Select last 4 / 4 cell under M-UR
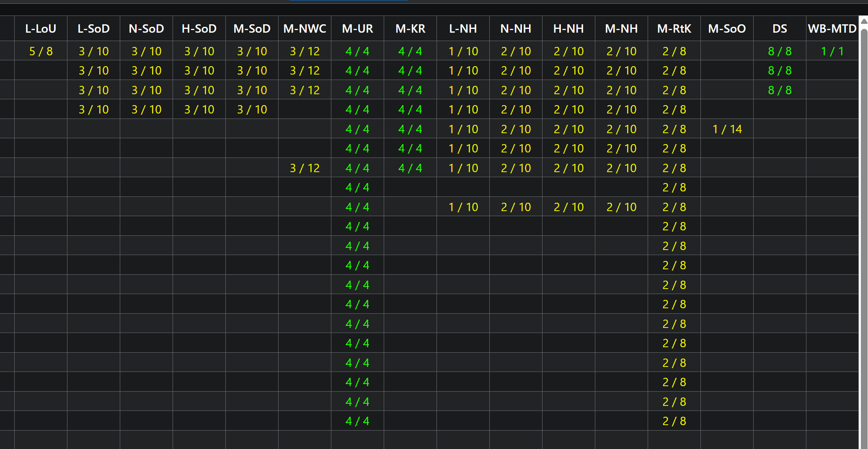This screenshot has height=449, width=868. point(357,421)
